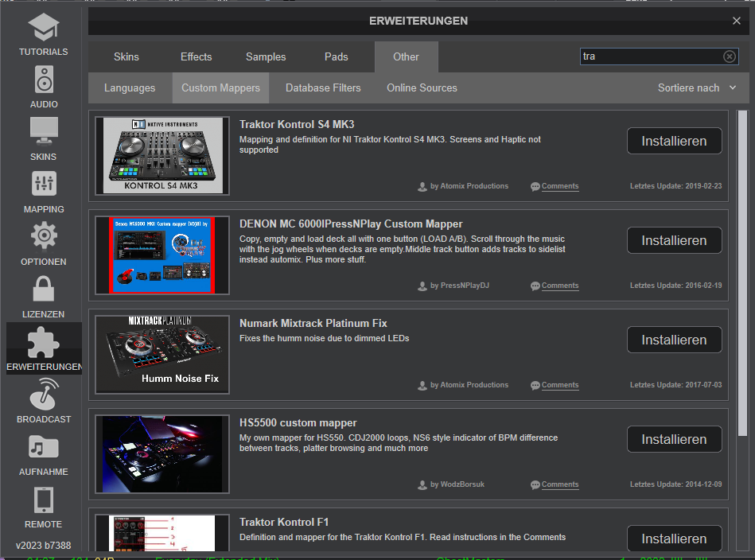Open the Kontrol S4 MK3 thumbnail

162,156
